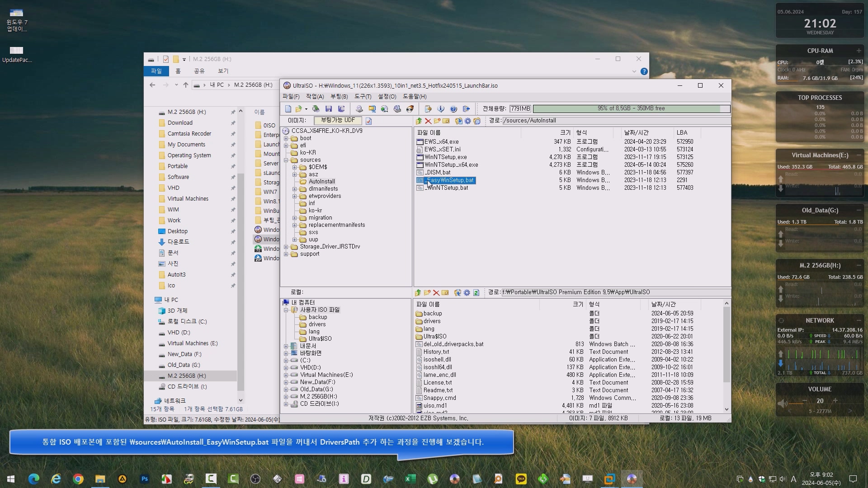868x488 pixels.
Task: Click the Burn CD/DVD image flame icon
Action: 410,109
